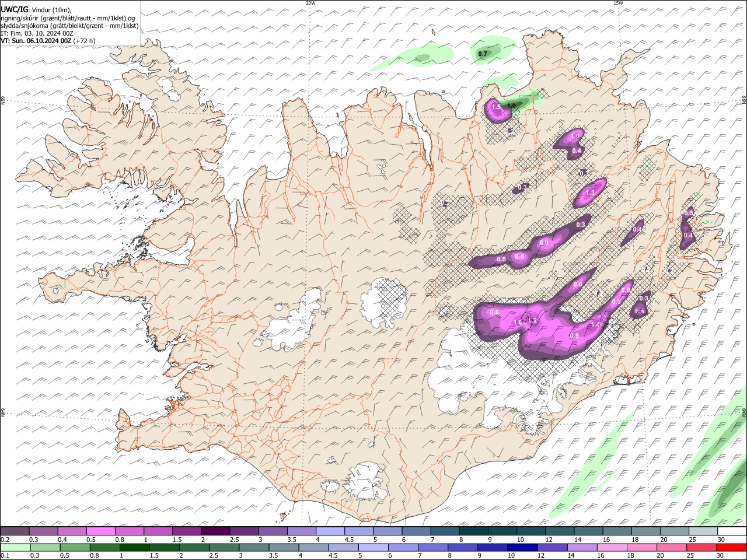Click the 'UWC/IG: Vindur (10m)' title text
The height and width of the screenshot is (560, 747).
tap(36, 9)
